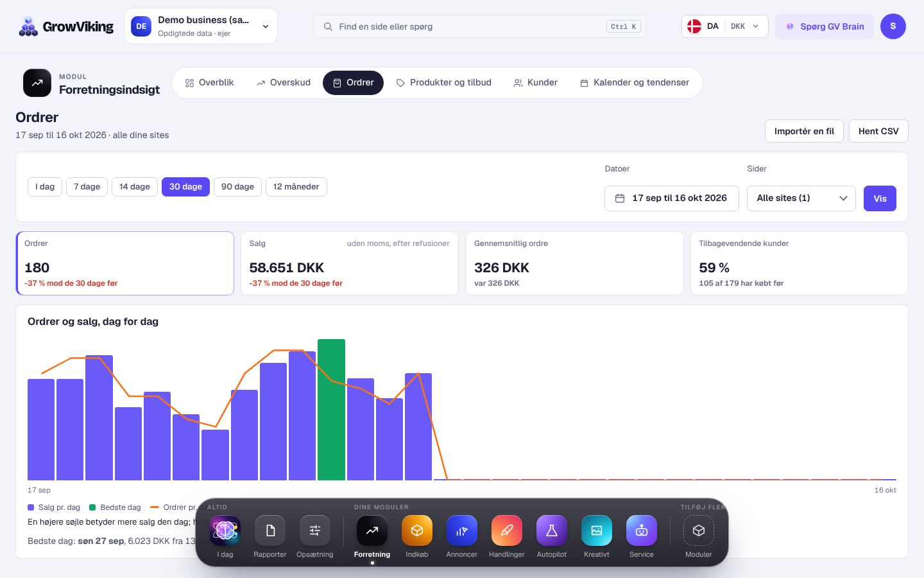Open Annoncer icon in dock

pos(462,530)
